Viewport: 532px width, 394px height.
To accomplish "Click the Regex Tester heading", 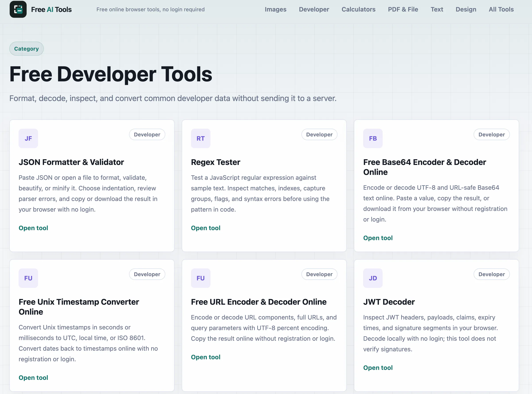I will pos(216,162).
